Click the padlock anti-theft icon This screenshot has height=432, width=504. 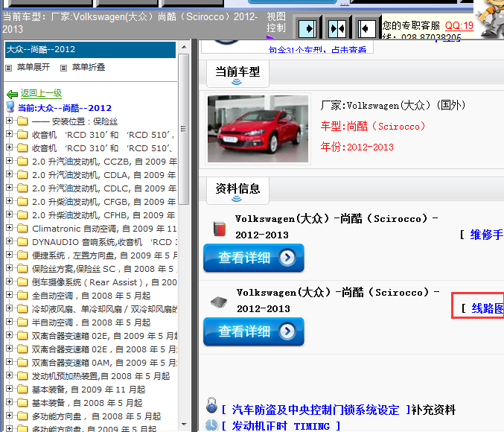click(x=211, y=405)
